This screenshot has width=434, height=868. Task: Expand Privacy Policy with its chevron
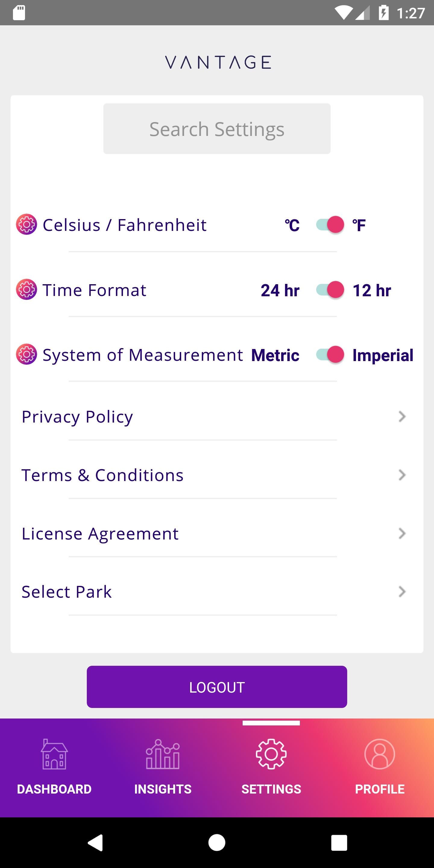pos(402,417)
